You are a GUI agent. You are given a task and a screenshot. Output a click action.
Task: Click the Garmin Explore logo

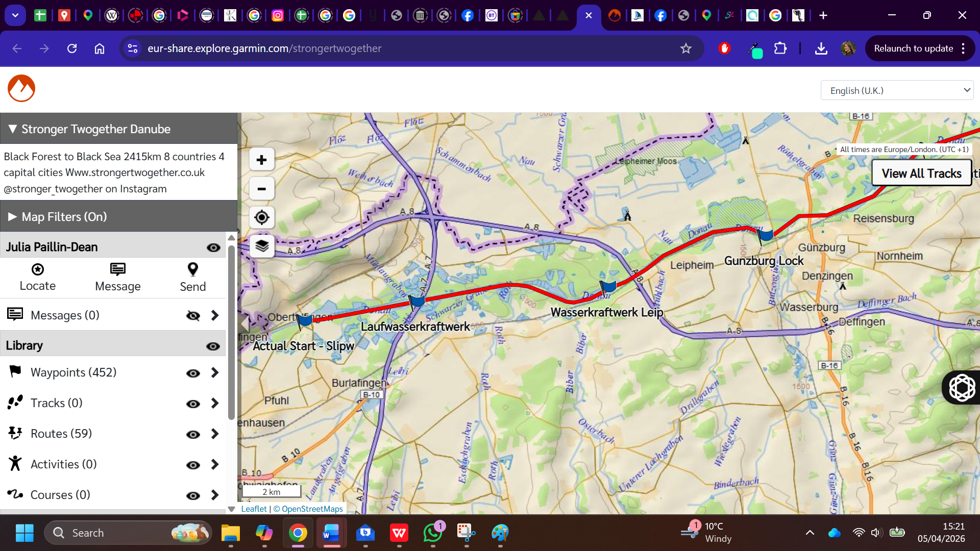pyautogui.click(x=21, y=89)
